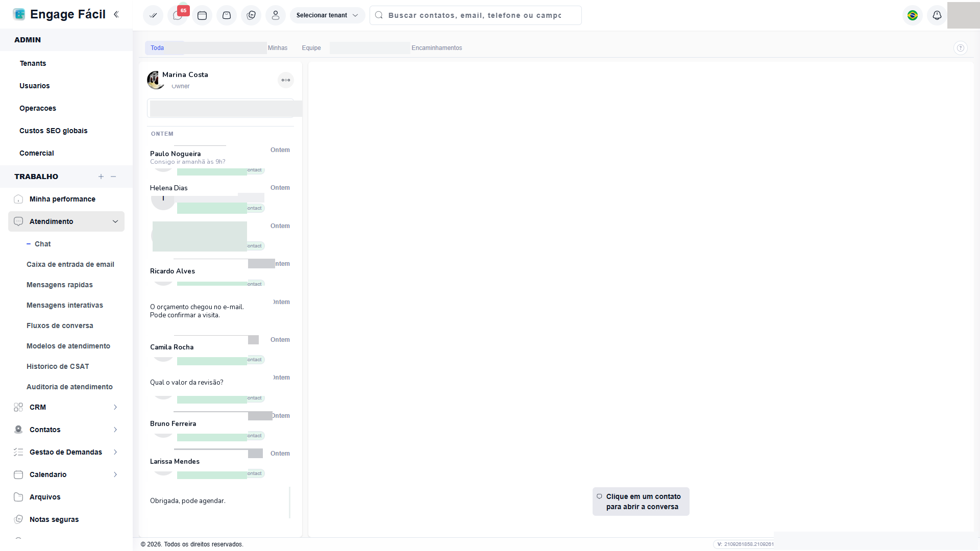Focus the Buscar contatos search field
Image resolution: width=980 pixels, height=551 pixels.
coord(476,15)
